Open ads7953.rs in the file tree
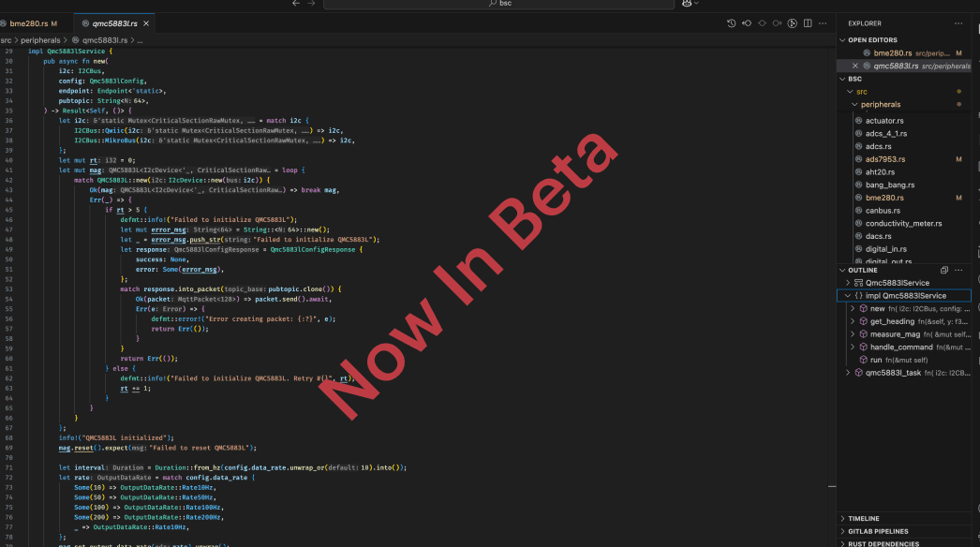Screen dimensions: 980x547 885,159
